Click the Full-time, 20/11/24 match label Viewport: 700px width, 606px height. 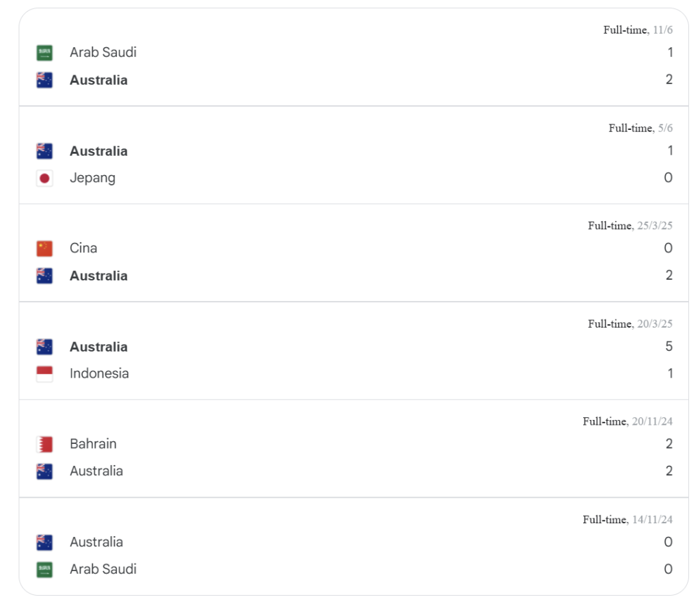point(628,421)
